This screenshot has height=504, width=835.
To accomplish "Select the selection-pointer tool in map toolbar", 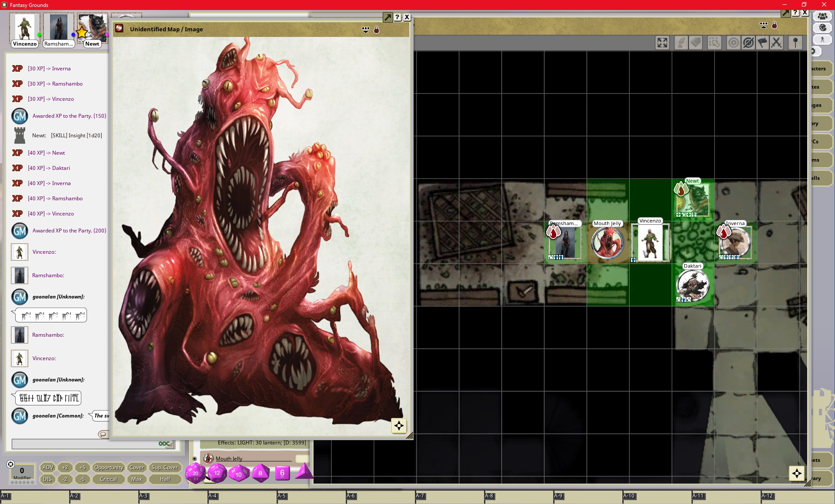I will click(x=714, y=43).
